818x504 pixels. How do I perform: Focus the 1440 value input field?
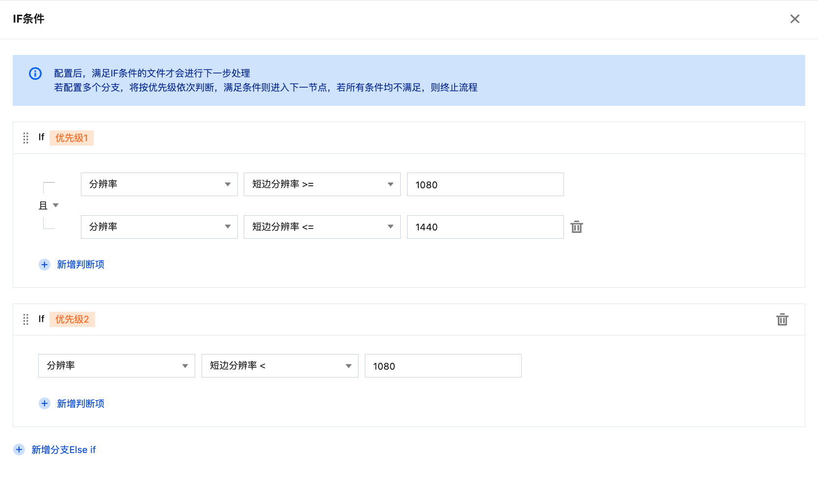[486, 227]
